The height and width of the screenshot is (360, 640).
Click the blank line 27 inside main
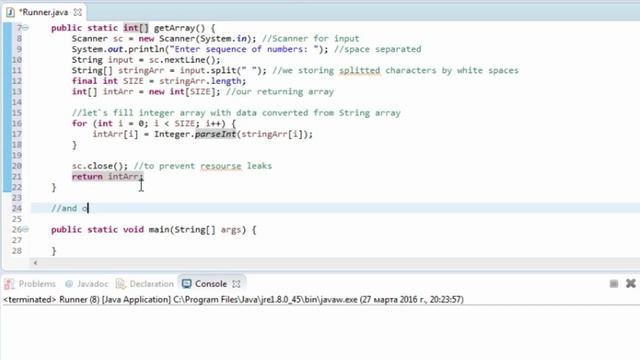tap(335, 240)
